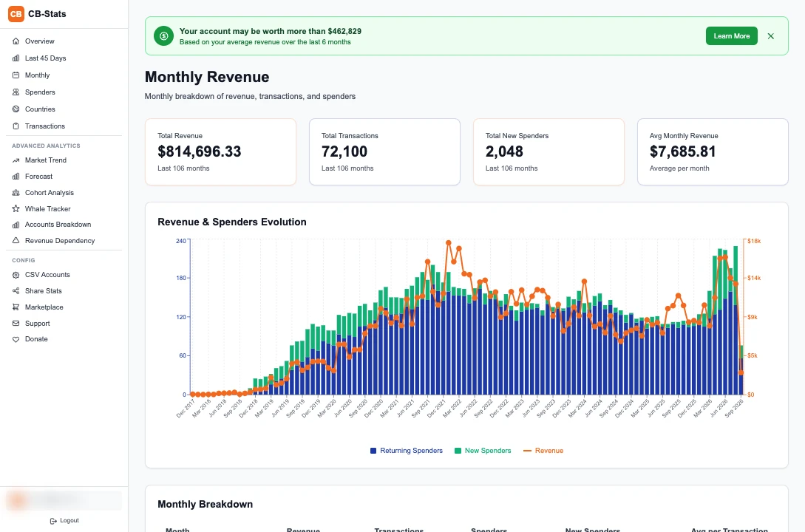Click the 2,048 new spenders value

pyautogui.click(x=504, y=151)
